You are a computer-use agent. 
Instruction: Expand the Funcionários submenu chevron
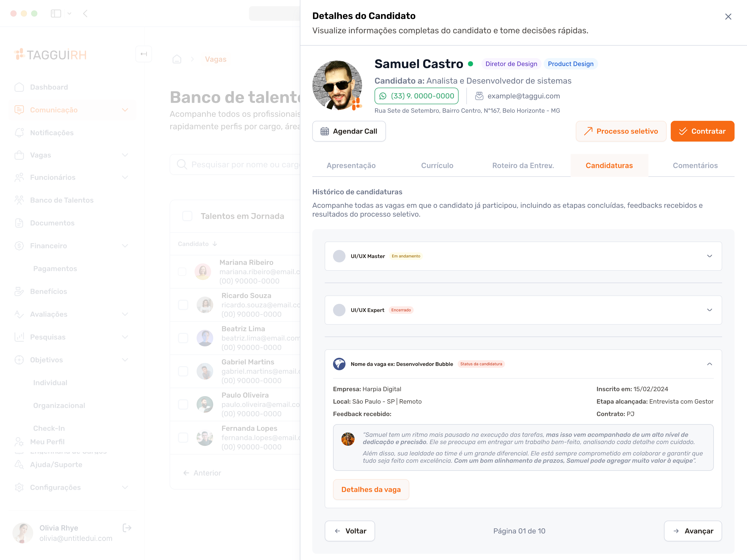125,177
